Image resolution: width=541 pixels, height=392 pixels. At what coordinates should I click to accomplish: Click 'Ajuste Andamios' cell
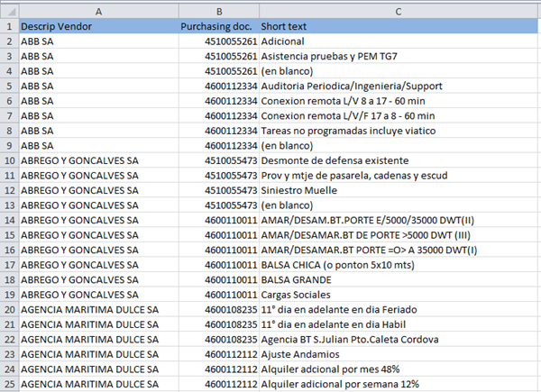coord(399,354)
